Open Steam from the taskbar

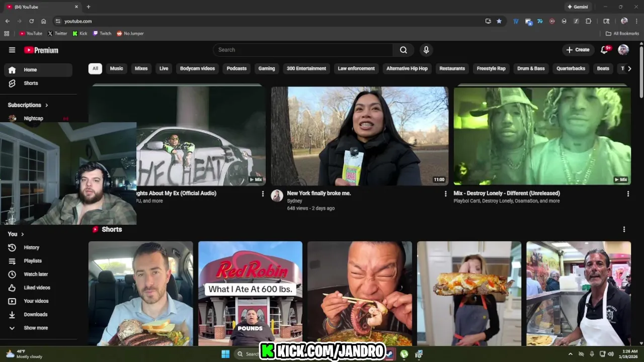click(390, 354)
